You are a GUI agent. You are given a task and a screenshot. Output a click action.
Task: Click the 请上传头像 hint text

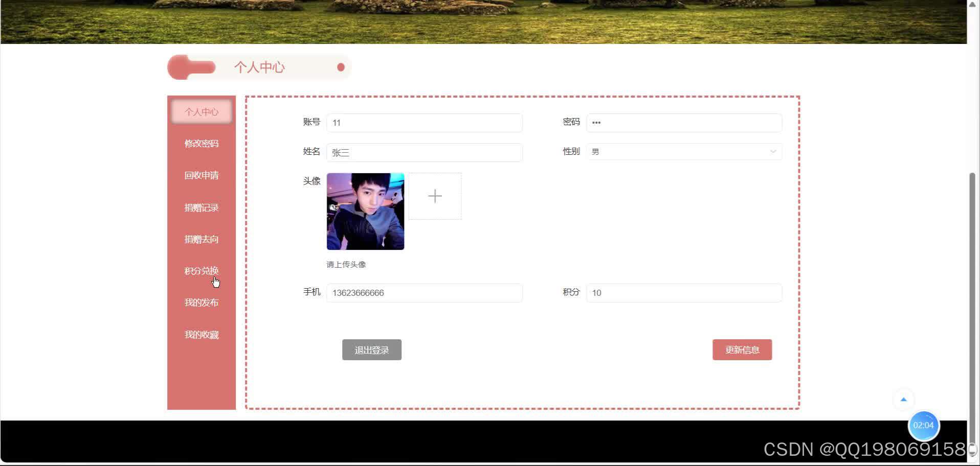(x=346, y=264)
